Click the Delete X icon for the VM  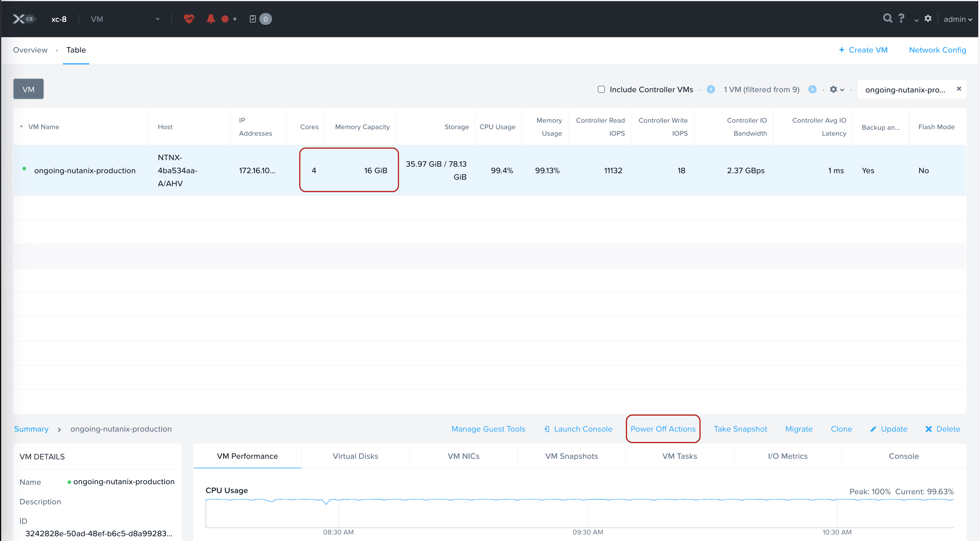pyautogui.click(x=928, y=429)
